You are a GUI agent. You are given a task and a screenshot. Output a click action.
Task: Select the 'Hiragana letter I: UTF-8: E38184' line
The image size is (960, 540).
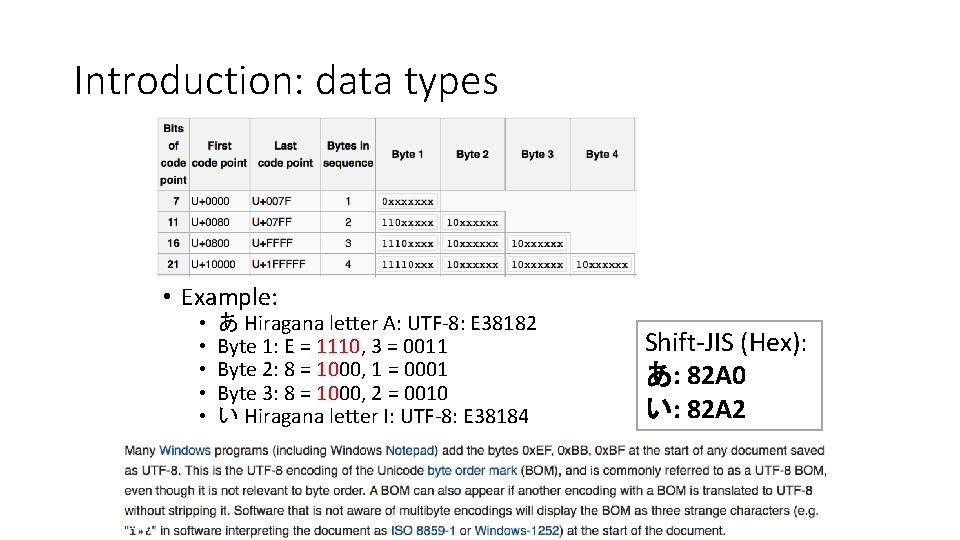point(373,416)
